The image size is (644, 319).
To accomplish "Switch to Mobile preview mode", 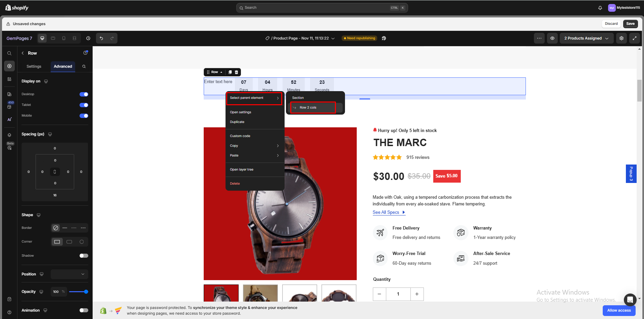I will click(x=64, y=38).
